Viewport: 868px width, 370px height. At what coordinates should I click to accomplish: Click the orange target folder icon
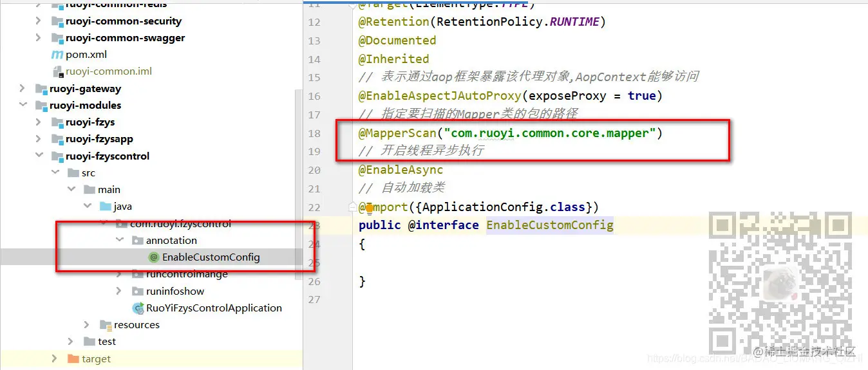[73, 359]
